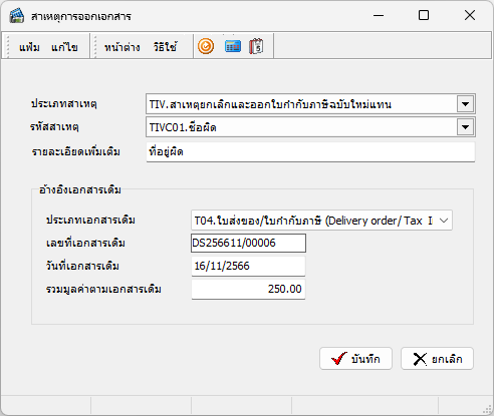The image size is (494, 416).
Task: Click the บันทึก save button
Action: coord(356,359)
